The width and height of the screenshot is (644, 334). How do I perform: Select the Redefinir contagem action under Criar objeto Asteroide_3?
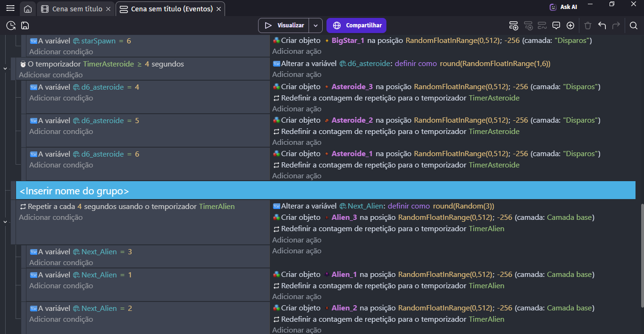click(x=396, y=98)
